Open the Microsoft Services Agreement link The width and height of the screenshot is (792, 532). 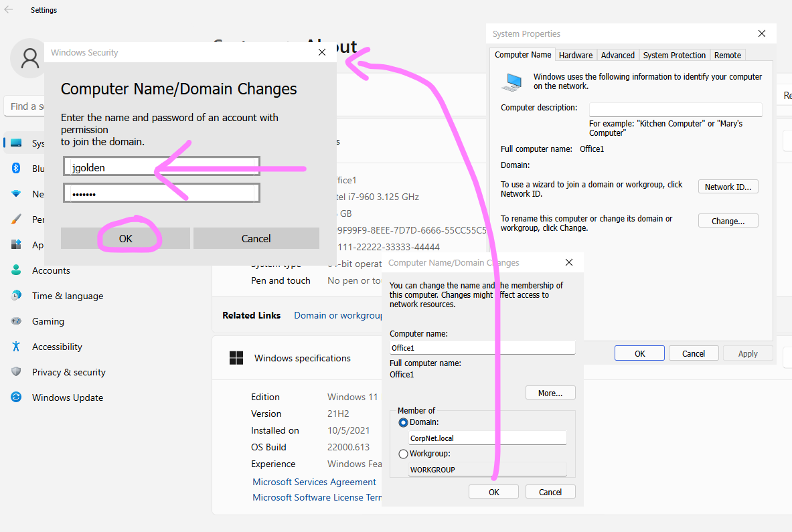pos(314,482)
